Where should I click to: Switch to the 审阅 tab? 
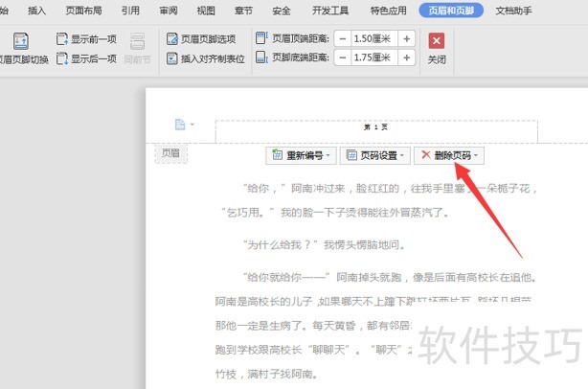click(168, 11)
